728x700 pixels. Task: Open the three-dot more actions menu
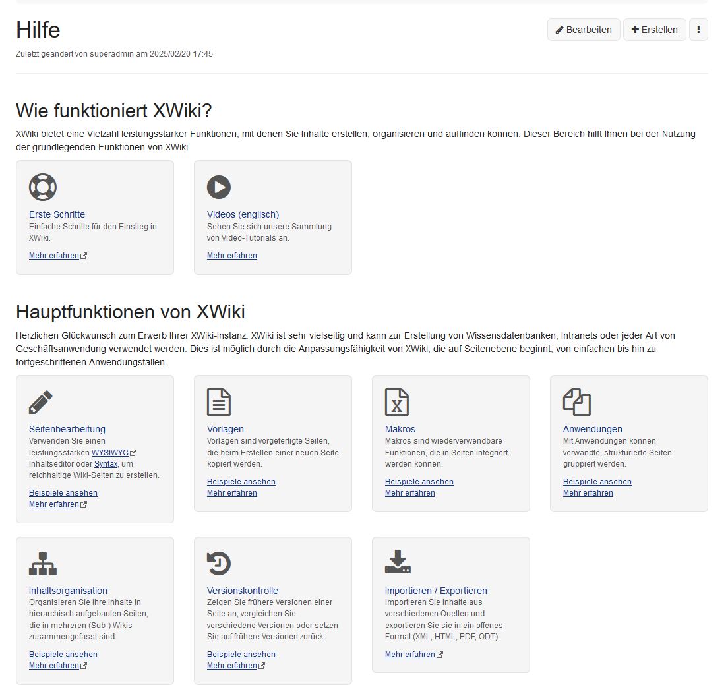click(x=698, y=30)
